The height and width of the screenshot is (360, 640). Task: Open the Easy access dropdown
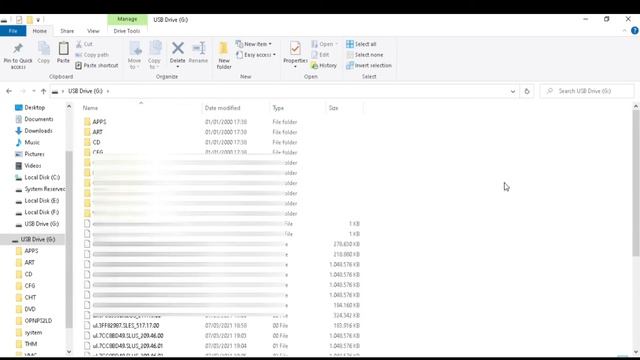[x=256, y=55]
